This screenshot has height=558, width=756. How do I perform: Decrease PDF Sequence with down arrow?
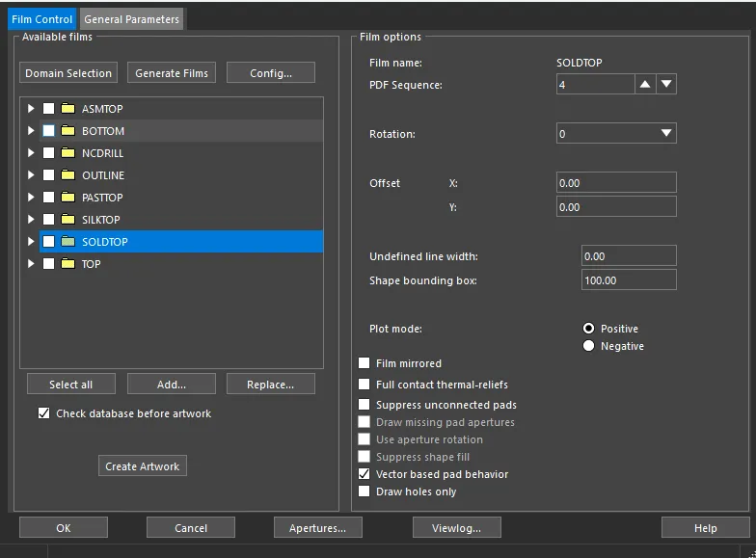click(x=666, y=85)
